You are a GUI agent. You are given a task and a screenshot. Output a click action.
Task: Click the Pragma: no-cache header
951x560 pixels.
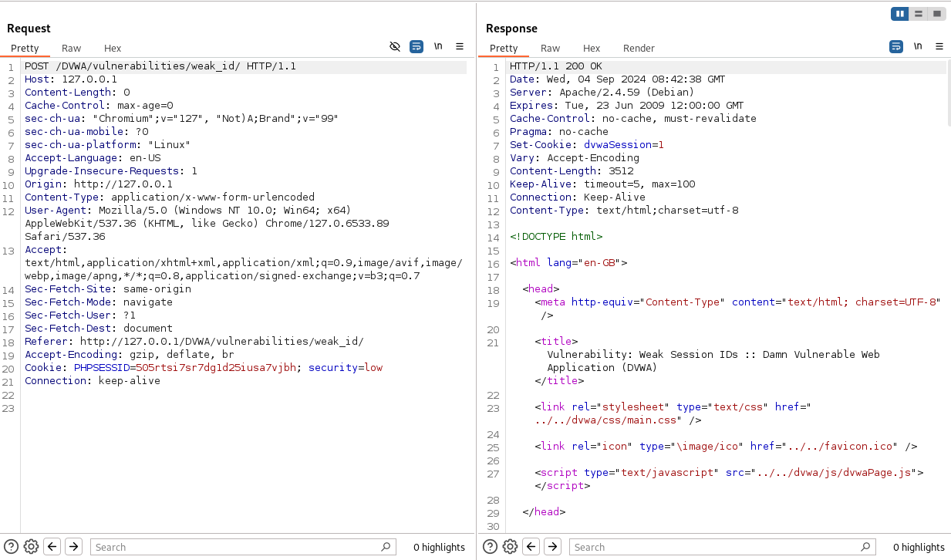[559, 133]
